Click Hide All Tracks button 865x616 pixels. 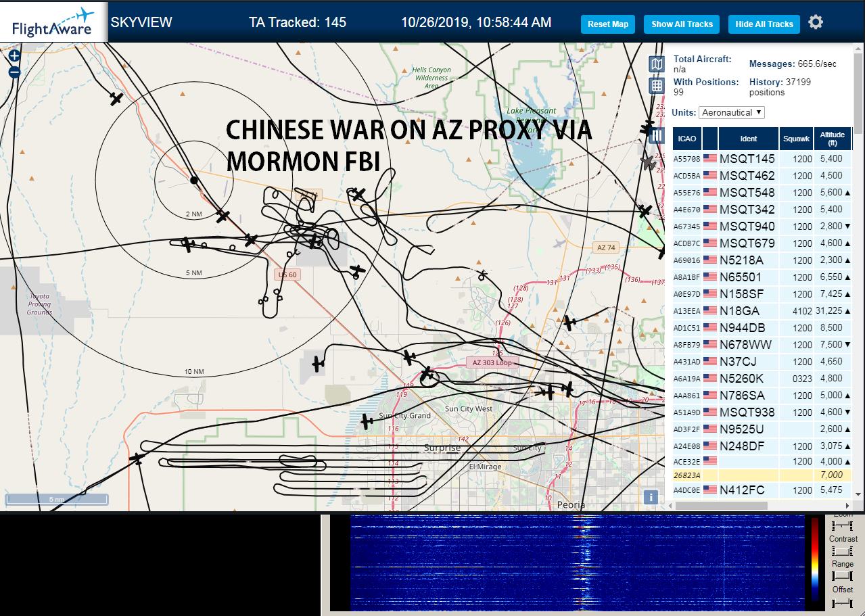point(764,24)
